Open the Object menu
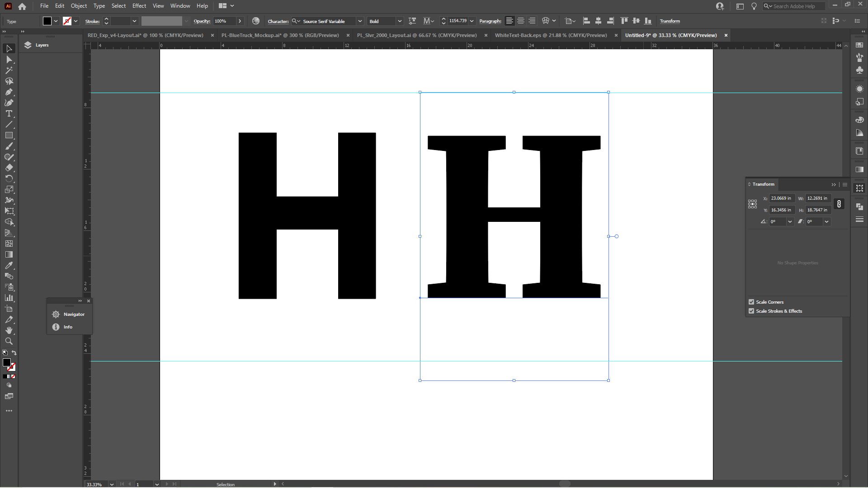 [79, 6]
